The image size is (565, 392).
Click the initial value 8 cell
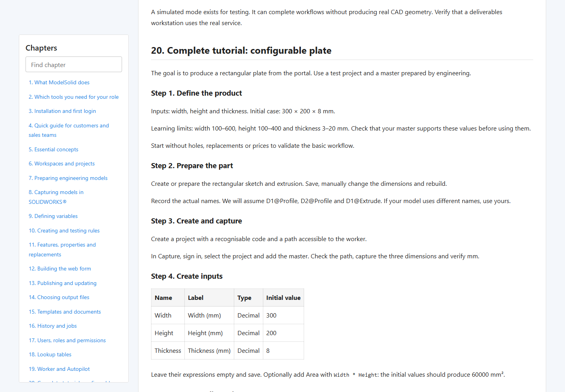click(x=283, y=350)
